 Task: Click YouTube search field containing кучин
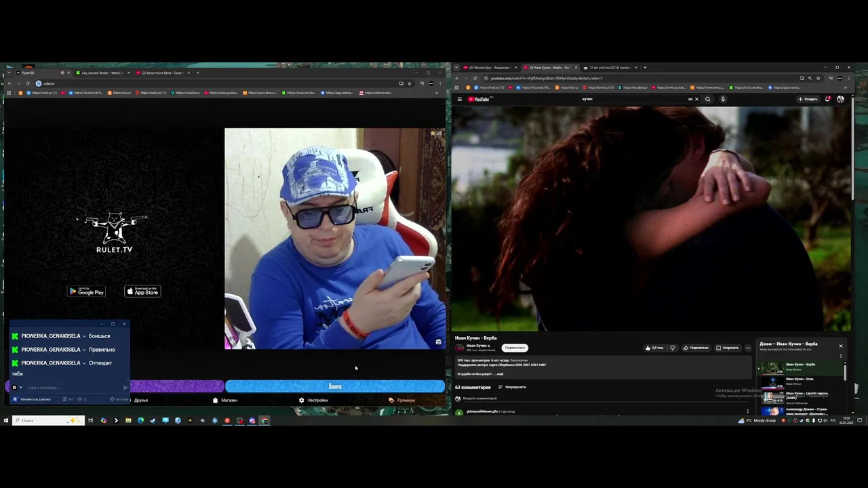(x=634, y=99)
